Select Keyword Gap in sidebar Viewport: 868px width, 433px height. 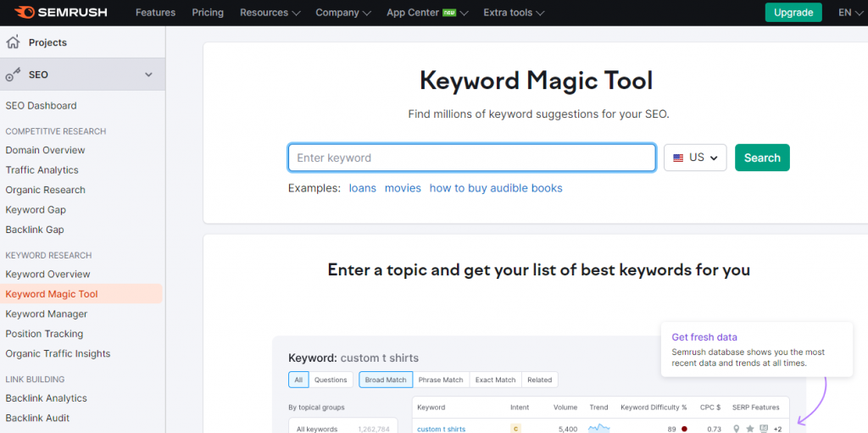pyautogui.click(x=36, y=210)
